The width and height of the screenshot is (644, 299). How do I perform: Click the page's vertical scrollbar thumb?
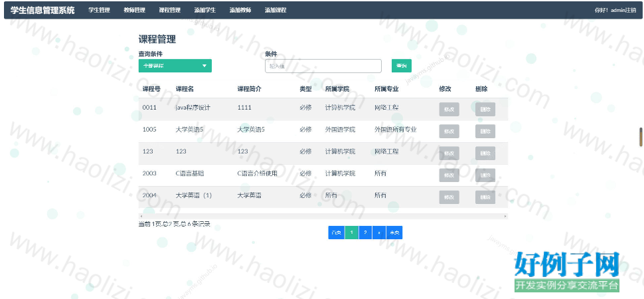[640, 137]
